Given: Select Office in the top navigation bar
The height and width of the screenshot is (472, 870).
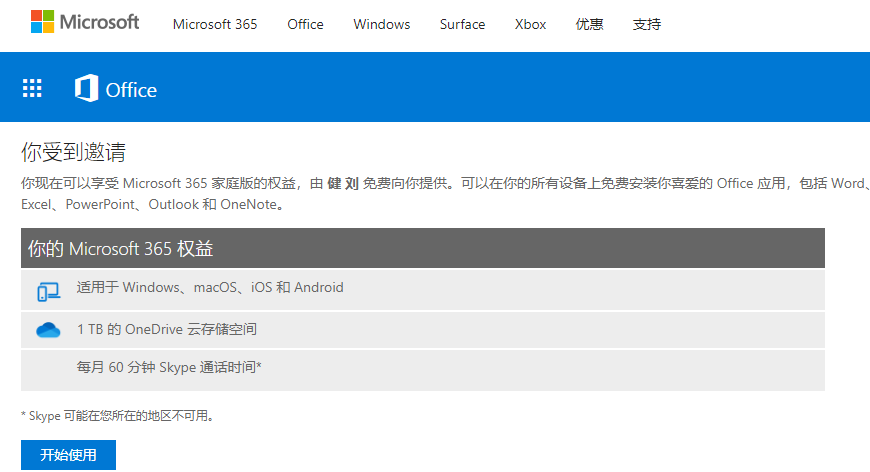Looking at the screenshot, I should point(305,24).
